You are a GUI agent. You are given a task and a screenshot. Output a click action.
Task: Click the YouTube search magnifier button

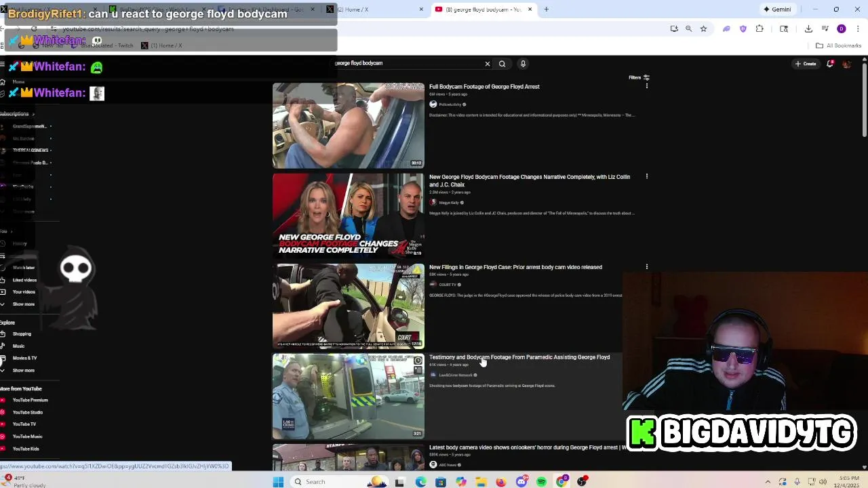[502, 64]
